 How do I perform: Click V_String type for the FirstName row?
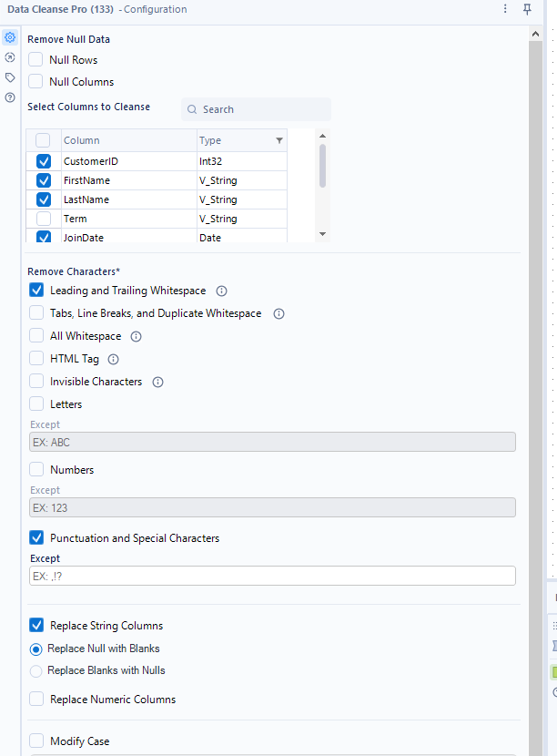242,180
